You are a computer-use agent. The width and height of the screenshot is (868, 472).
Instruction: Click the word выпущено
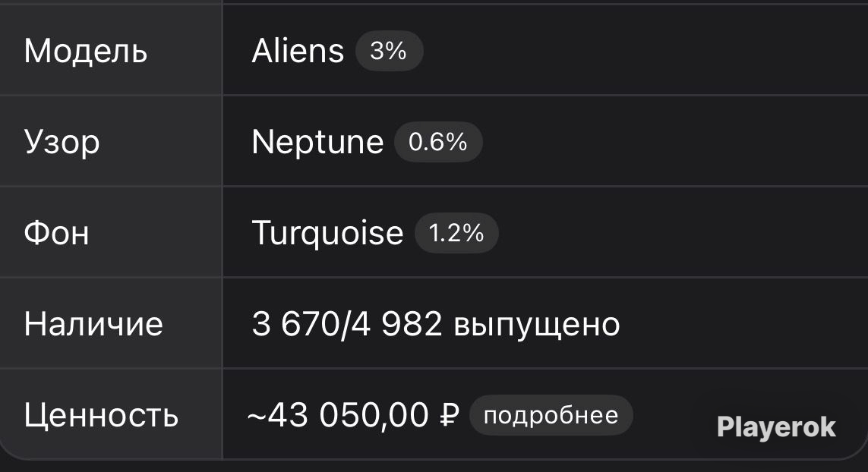click(537, 326)
